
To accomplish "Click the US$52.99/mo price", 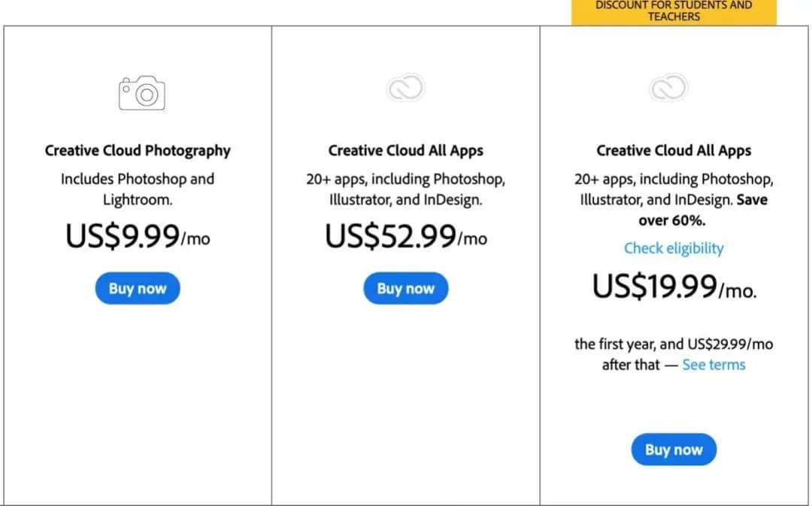I will (x=405, y=236).
